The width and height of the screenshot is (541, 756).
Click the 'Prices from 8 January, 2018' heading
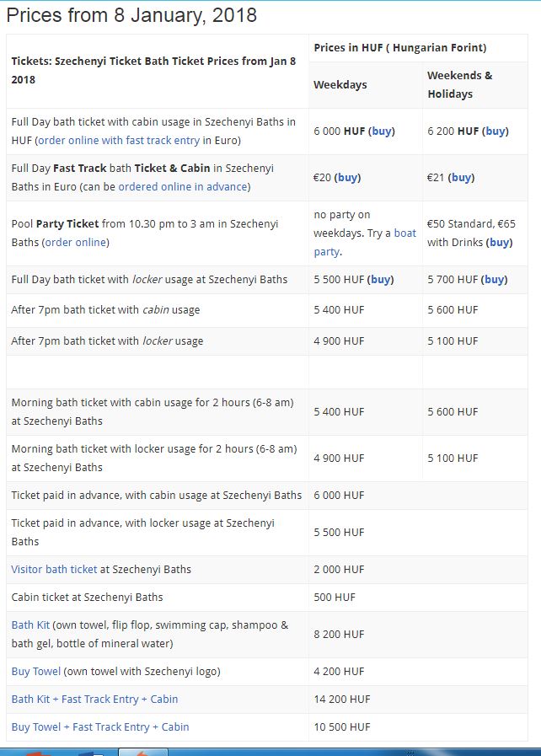click(x=131, y=15)
